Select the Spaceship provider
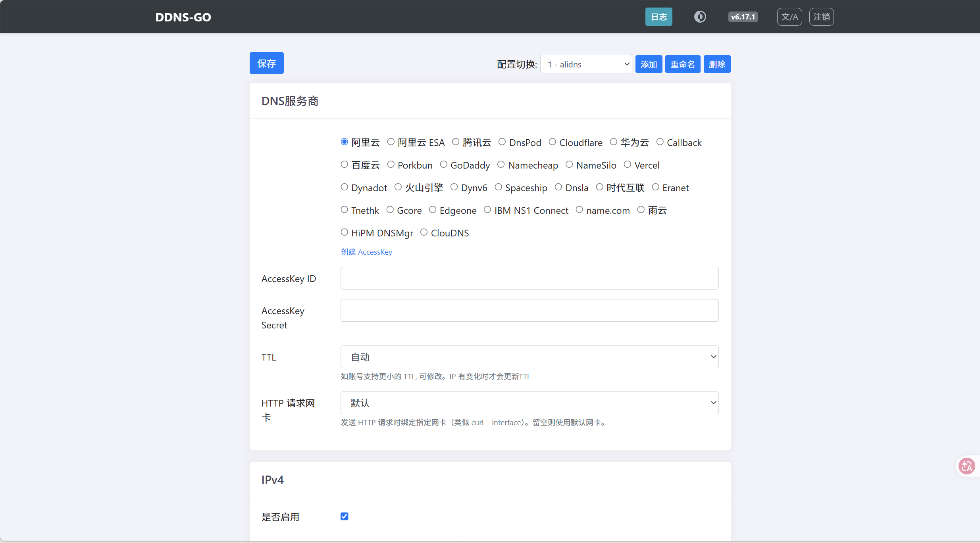This screenshot has width=980, height=543. (499, 187)
